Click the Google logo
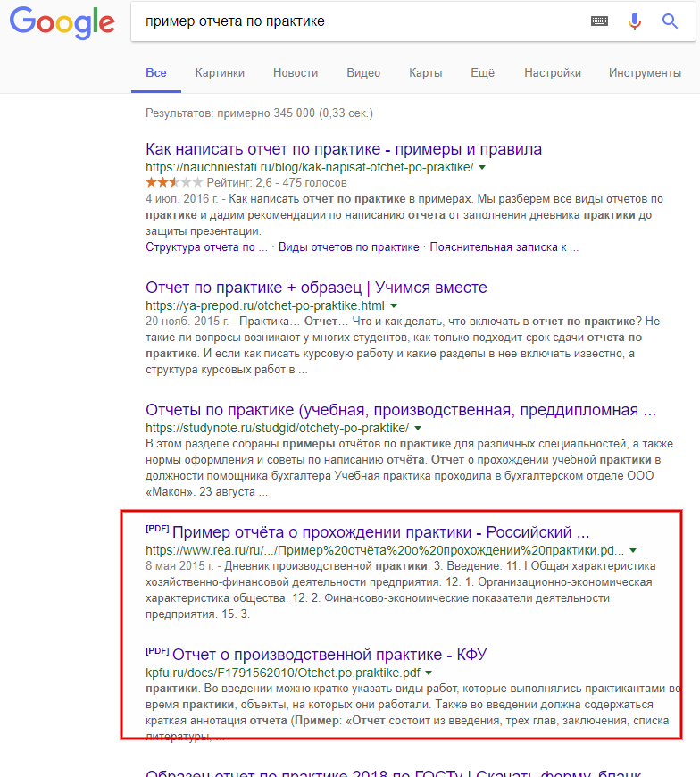 (x=62, y=22)
